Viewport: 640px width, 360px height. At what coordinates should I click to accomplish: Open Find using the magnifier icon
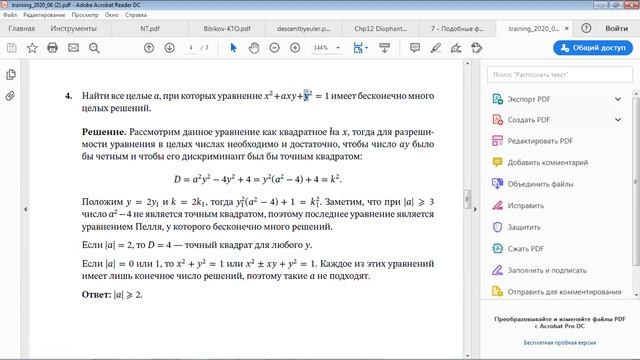point(94,48)
